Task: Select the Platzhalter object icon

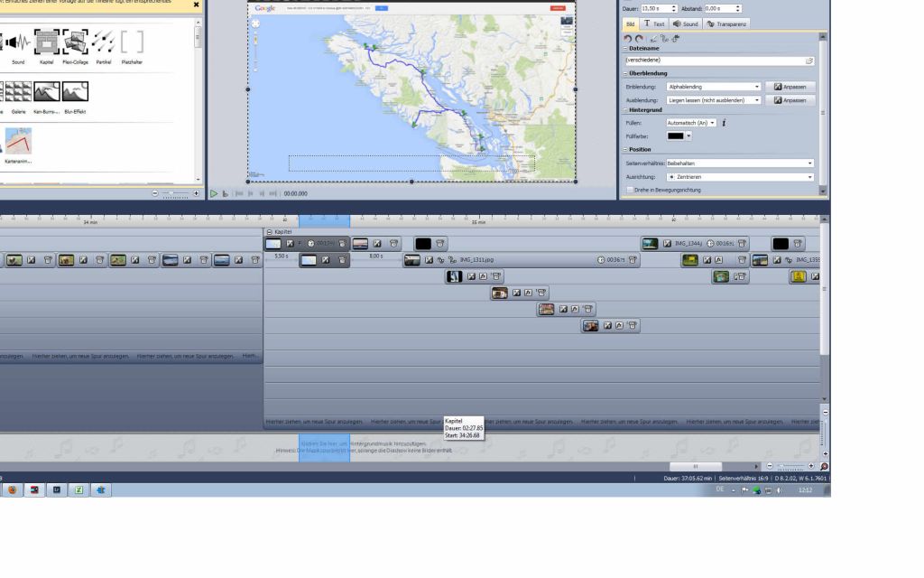Action: (132, 42)
